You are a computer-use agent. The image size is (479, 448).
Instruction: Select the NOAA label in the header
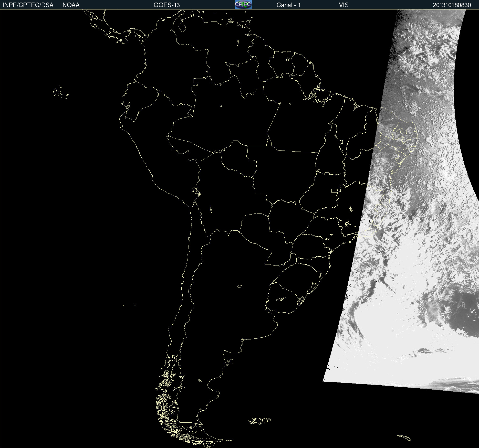click(71, 5)
